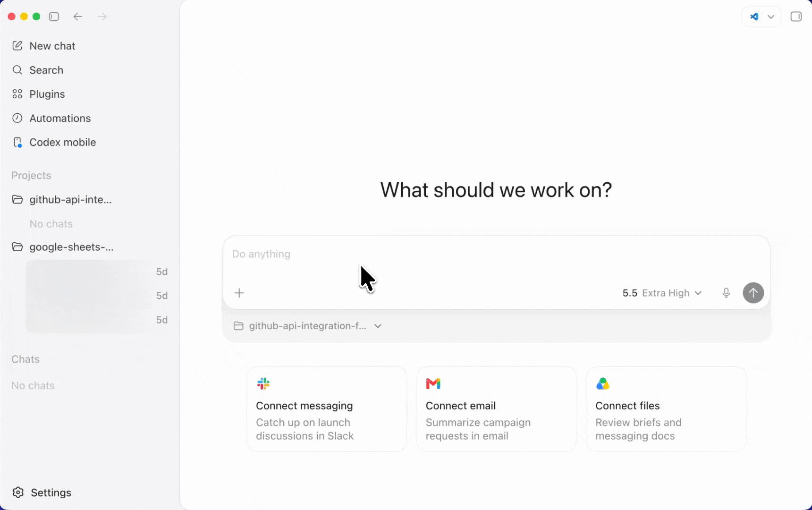Click the Chats section heading
The image size is (812, 510).
[25, 359]
